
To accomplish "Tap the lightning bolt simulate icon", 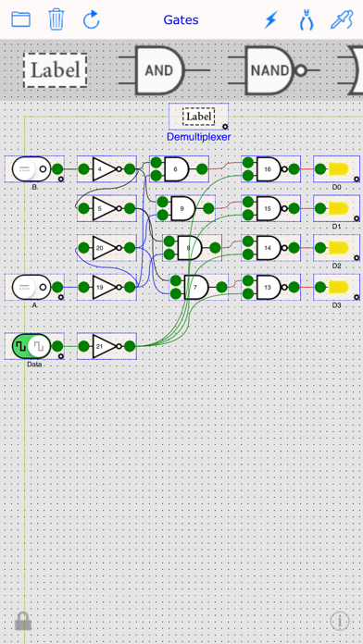I will (x=270, y=19).
